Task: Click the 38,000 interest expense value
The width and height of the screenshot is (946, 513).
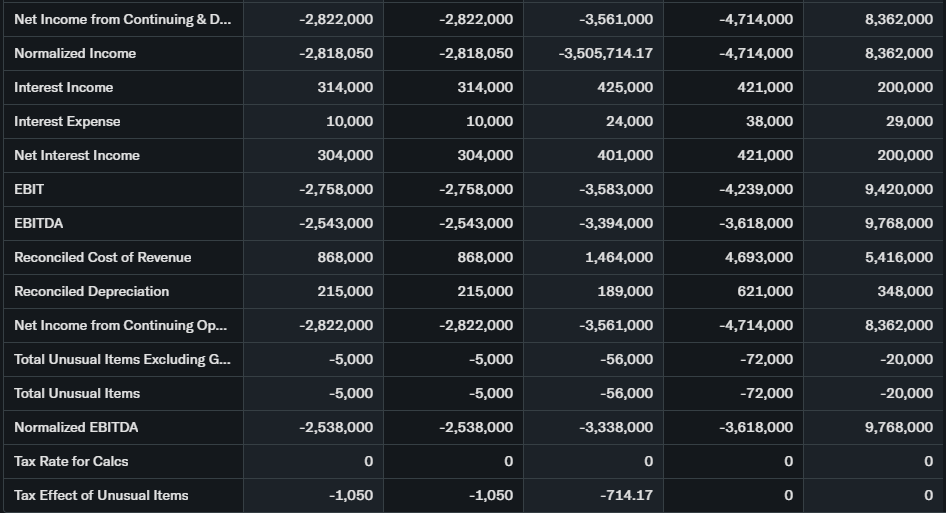Action: point(768,121)
